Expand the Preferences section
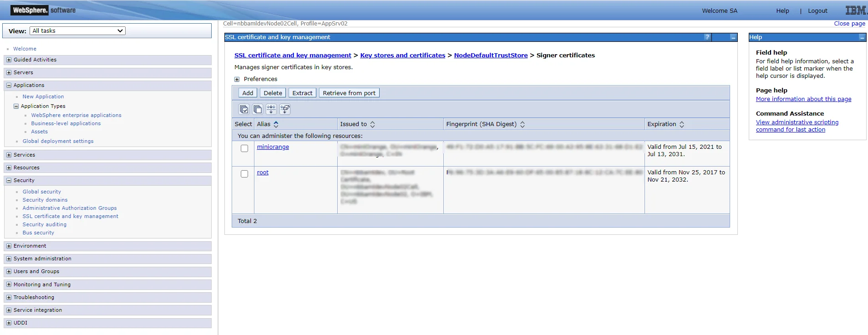Viewport: 868px width, 335px height. tap(237, 79)
